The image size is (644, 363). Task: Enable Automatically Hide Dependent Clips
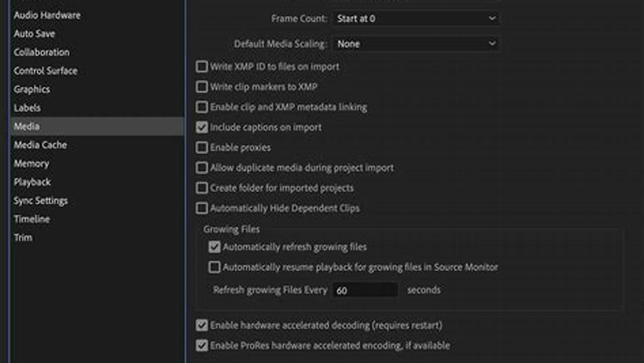(201, 208)
